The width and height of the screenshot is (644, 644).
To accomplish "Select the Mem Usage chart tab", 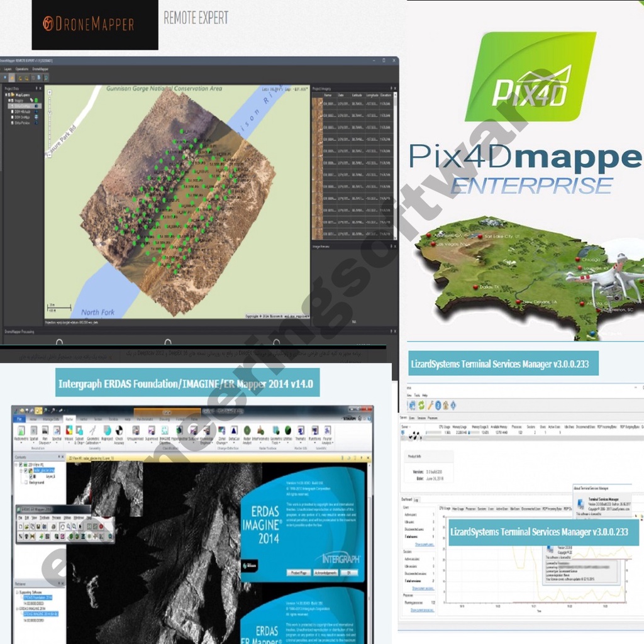I will point(458,508).
